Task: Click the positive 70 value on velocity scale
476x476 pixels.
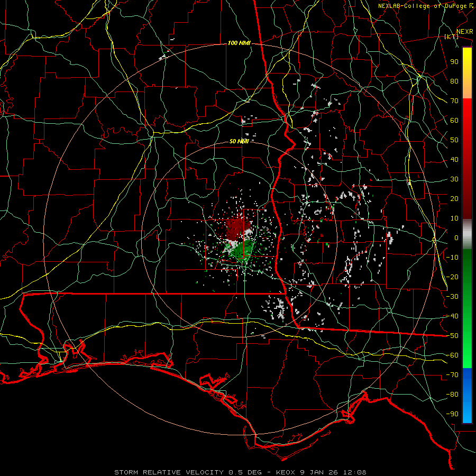Action: pyautogui.click(x=454, y=101)
